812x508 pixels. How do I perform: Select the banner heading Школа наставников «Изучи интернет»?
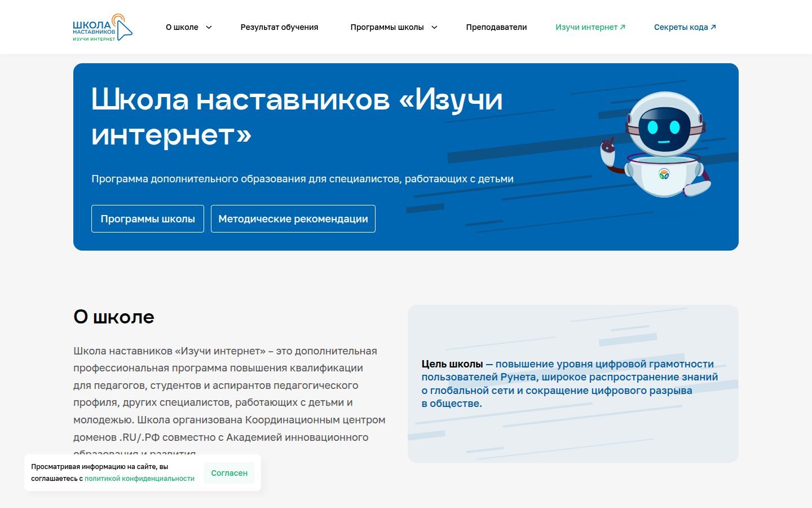[x=297, y=117]
